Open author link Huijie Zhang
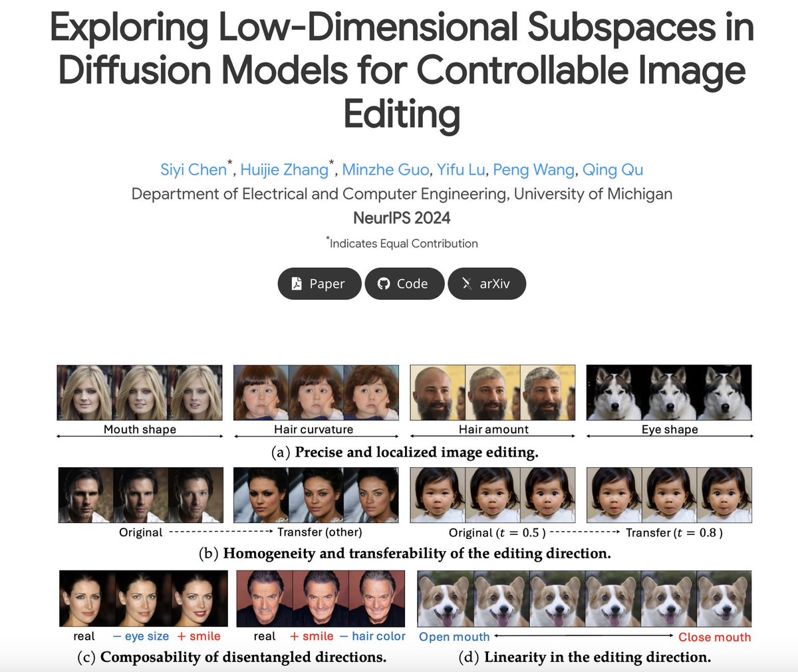 [x=285, y=169]
